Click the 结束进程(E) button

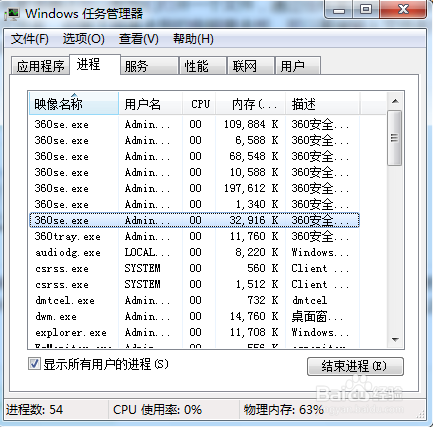pos(355,366)
